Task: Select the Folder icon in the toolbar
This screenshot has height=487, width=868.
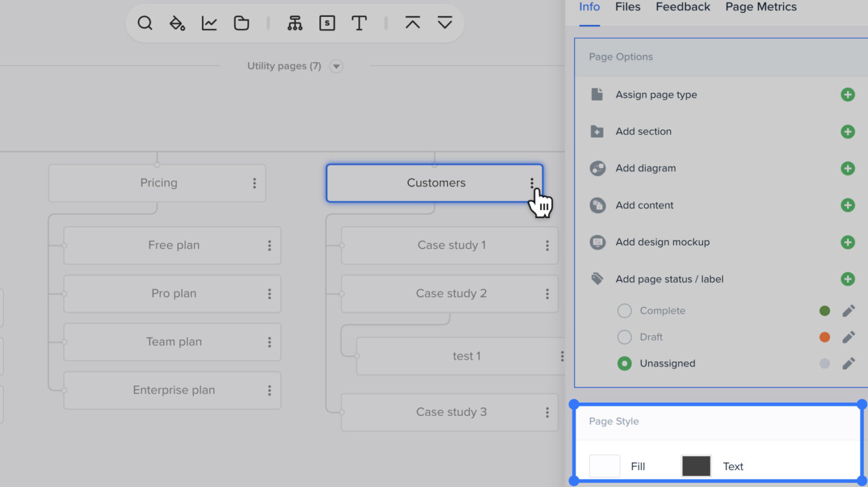Action: pos(241,23)
